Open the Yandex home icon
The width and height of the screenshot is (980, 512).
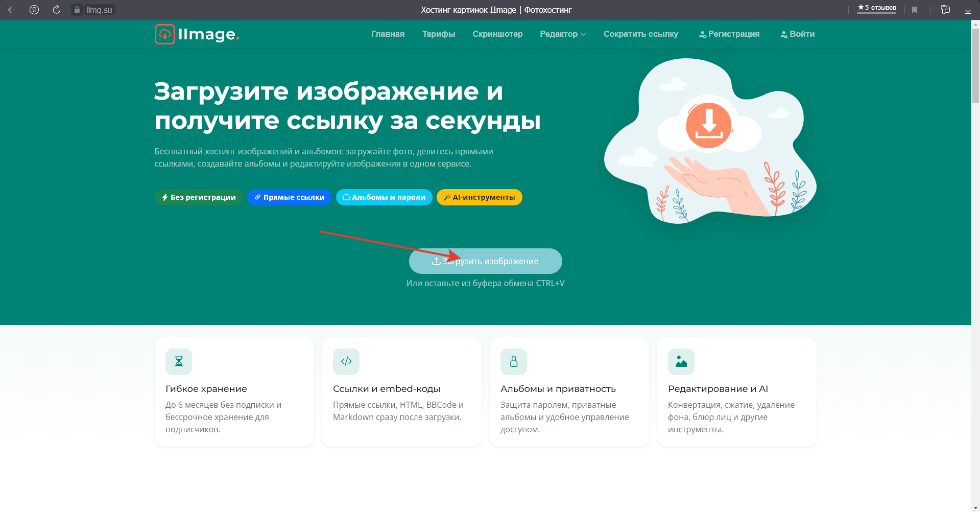pyautogui.click(x=34, y=10)
